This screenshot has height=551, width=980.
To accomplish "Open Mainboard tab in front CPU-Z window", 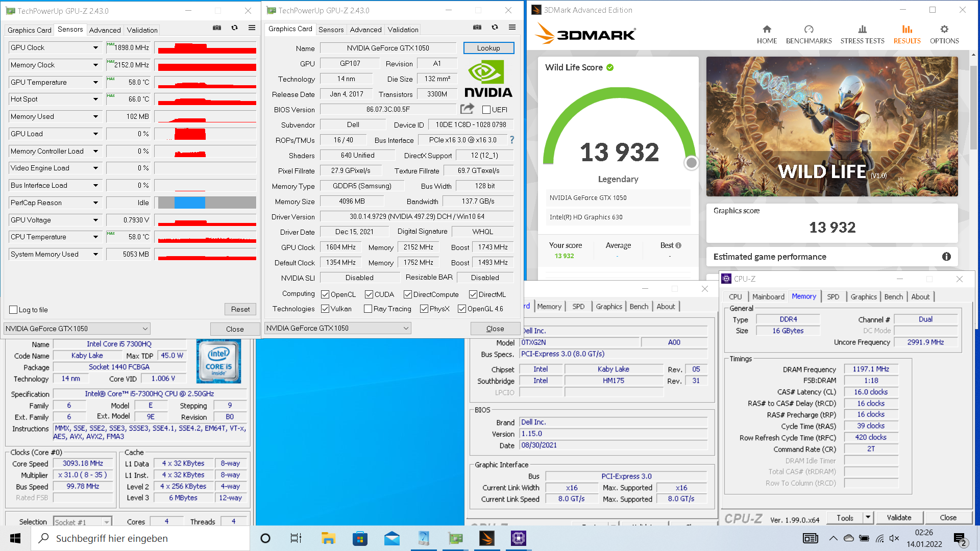I will point(768,296).
